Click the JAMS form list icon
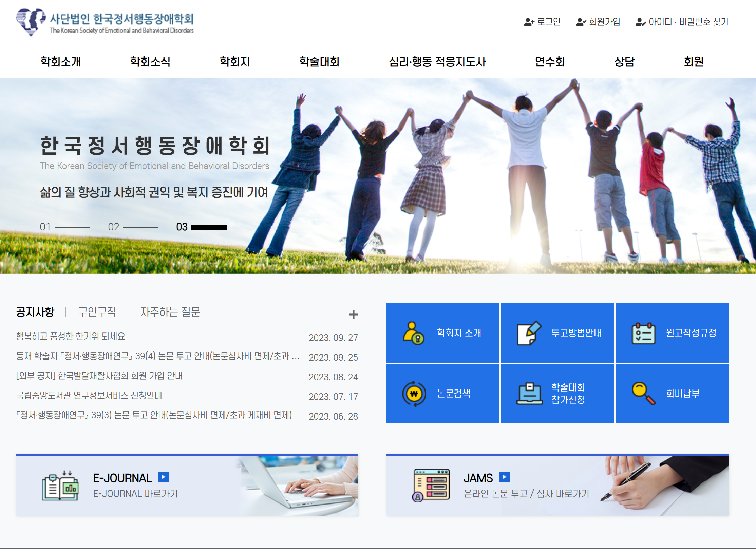Image resolution: width=756 pixels, height=552 pixels. 431,486
